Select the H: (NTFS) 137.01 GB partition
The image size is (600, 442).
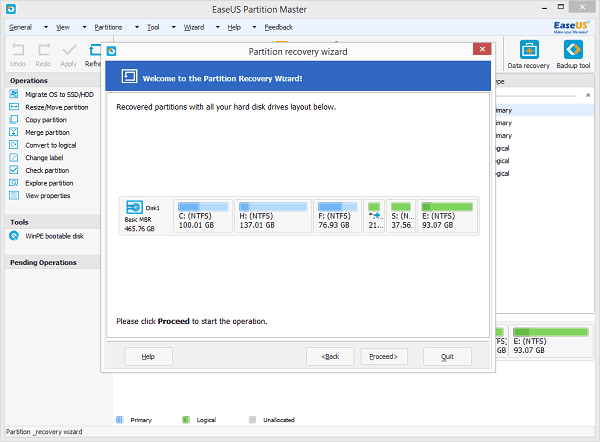[273, 216]
